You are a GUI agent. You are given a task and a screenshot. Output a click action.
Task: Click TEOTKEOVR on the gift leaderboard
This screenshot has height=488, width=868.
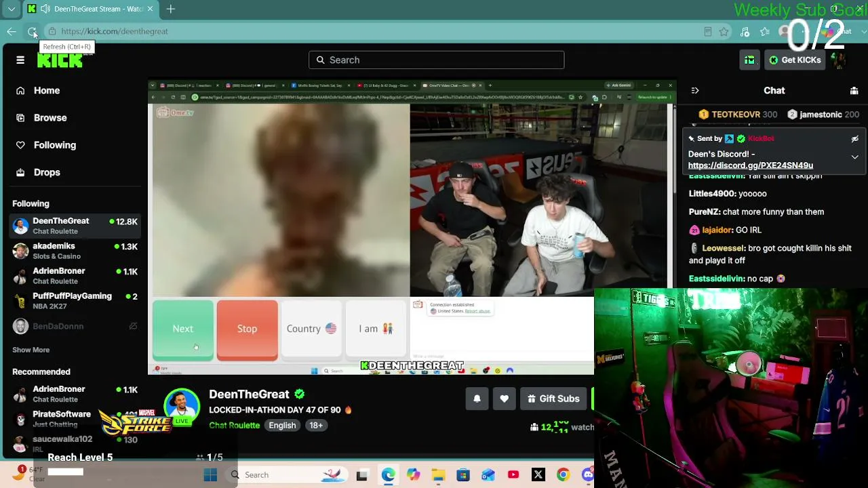tap(736, 115)
